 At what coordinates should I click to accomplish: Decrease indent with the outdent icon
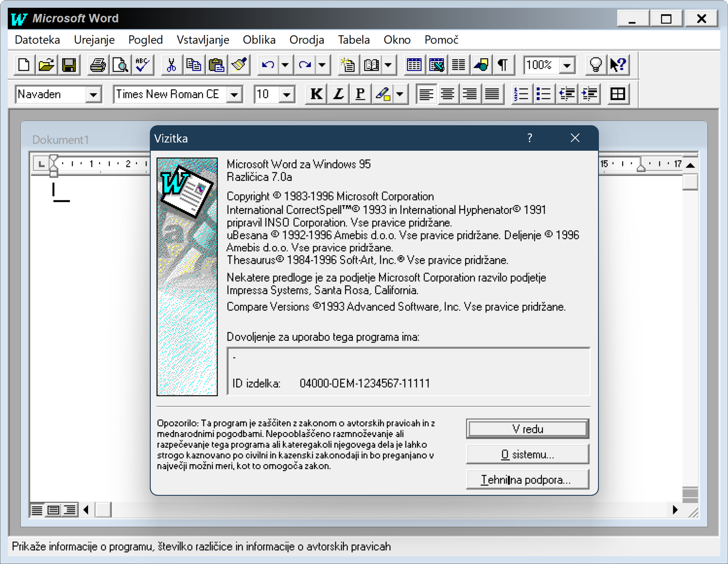[x=567, y=94]
